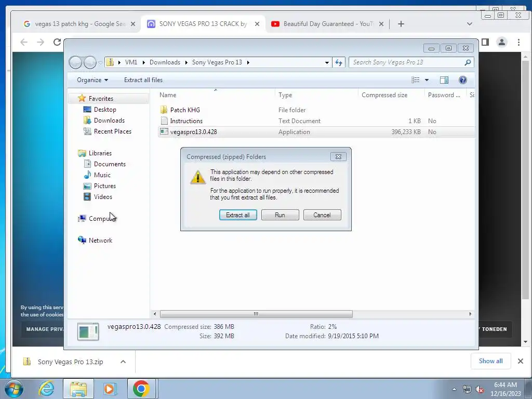Open recent pages dropdown by nav arrows
532x399 pixels.
(100, 63)
